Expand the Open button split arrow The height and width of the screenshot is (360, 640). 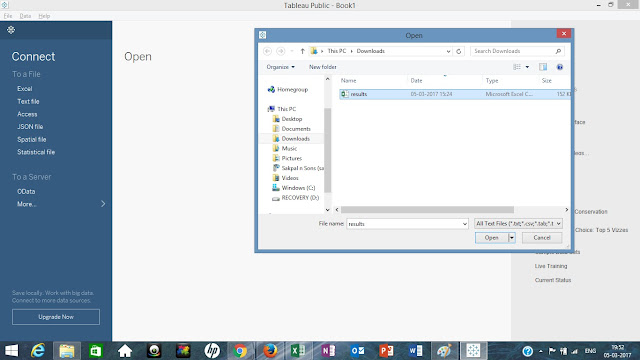511,238
